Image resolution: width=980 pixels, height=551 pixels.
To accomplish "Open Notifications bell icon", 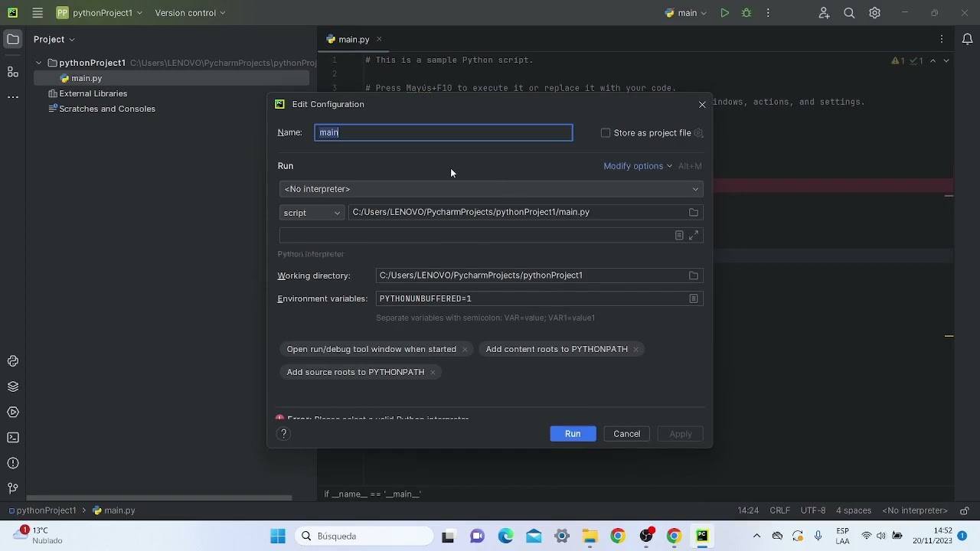I will 967,39.
